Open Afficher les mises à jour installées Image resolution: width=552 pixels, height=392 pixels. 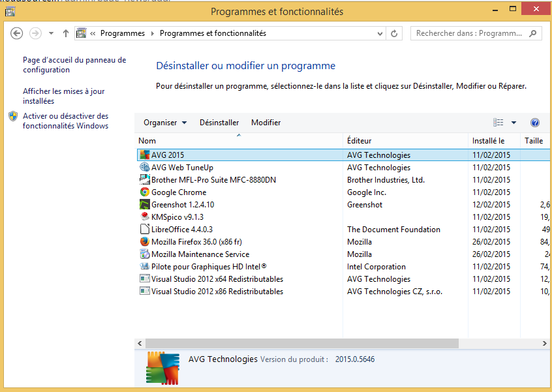(x=64, y=96)
